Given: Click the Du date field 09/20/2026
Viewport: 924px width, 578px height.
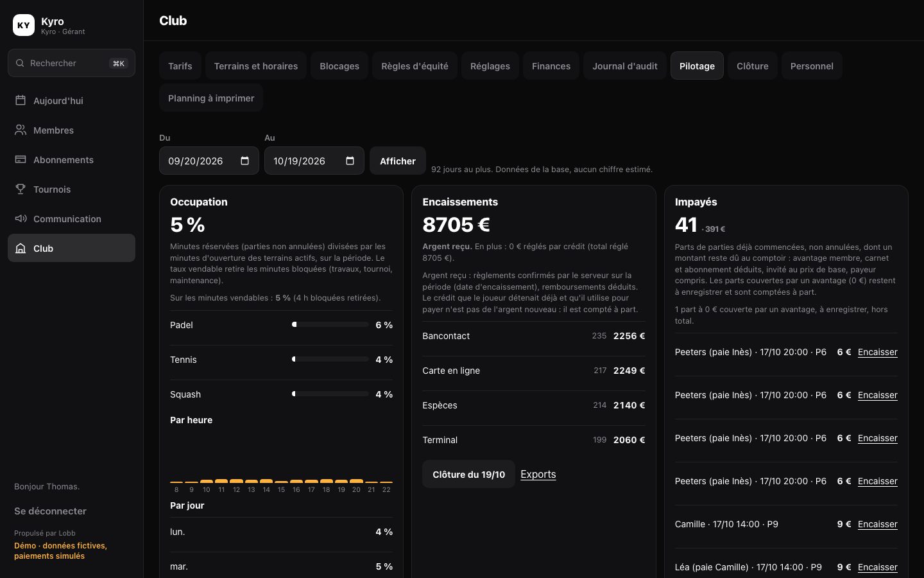Looking at the screenshot, I should (x=209, y=161).
